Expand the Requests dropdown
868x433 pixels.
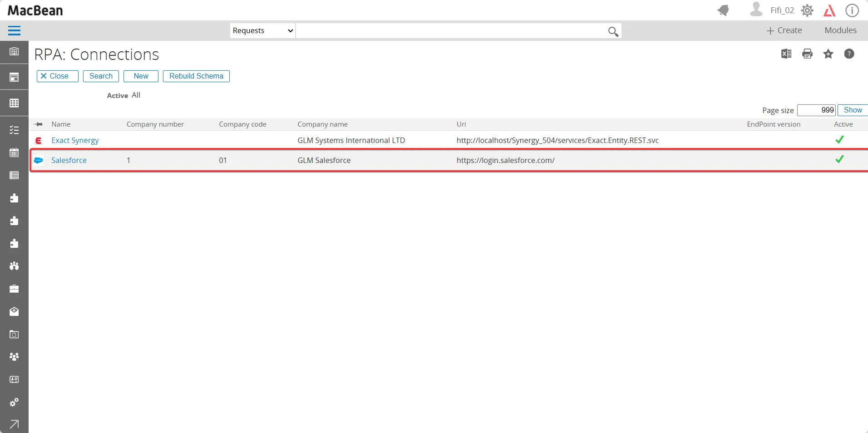coord(262,31)
